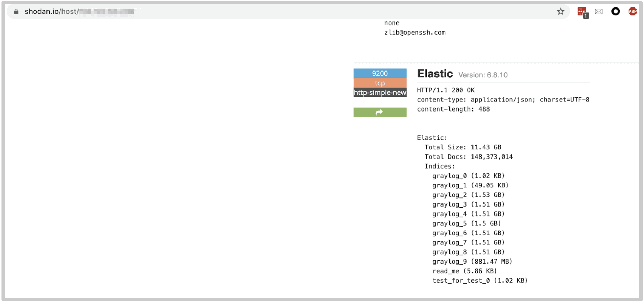
Task: Open the red extension with badge 1
Action: (x=583, y=12)
